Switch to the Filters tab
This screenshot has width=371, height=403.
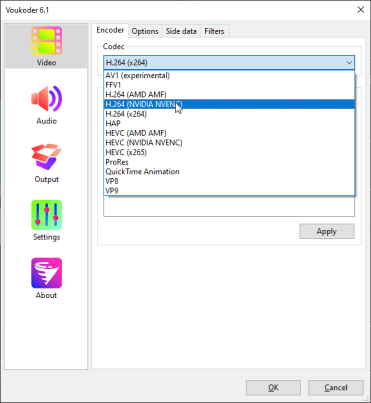pyautogui.click(x=214, y=31)
